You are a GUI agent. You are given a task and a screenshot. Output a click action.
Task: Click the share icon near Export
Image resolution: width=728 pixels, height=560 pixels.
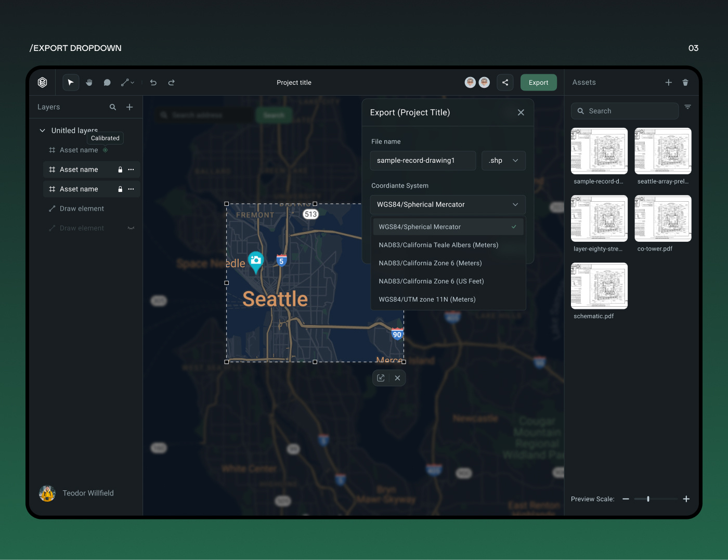[505, 82]
